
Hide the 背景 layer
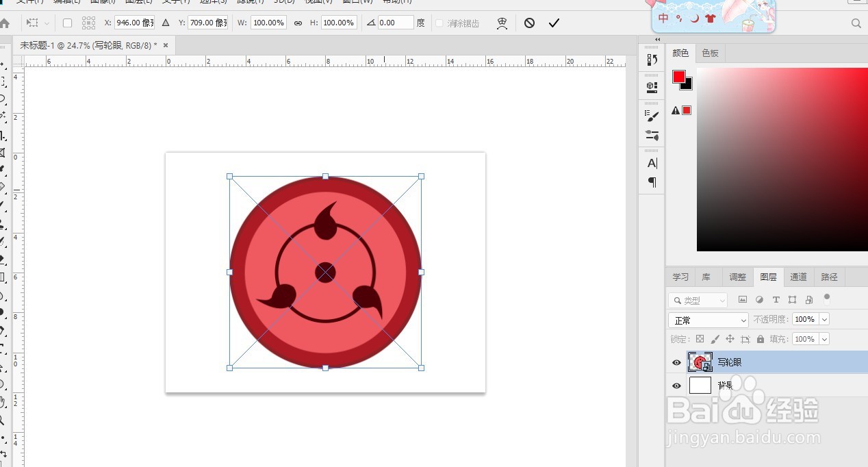point(676,386)
